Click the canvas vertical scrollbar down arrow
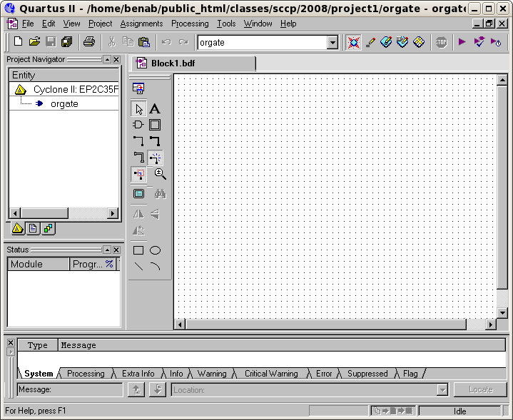513x420 pixels. (x=502, y=312)
